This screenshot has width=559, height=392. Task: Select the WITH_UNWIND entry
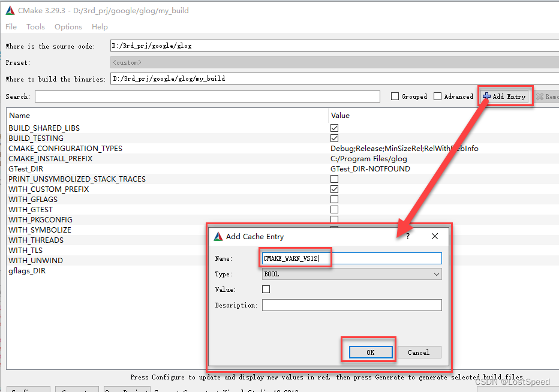pos(35,261)
